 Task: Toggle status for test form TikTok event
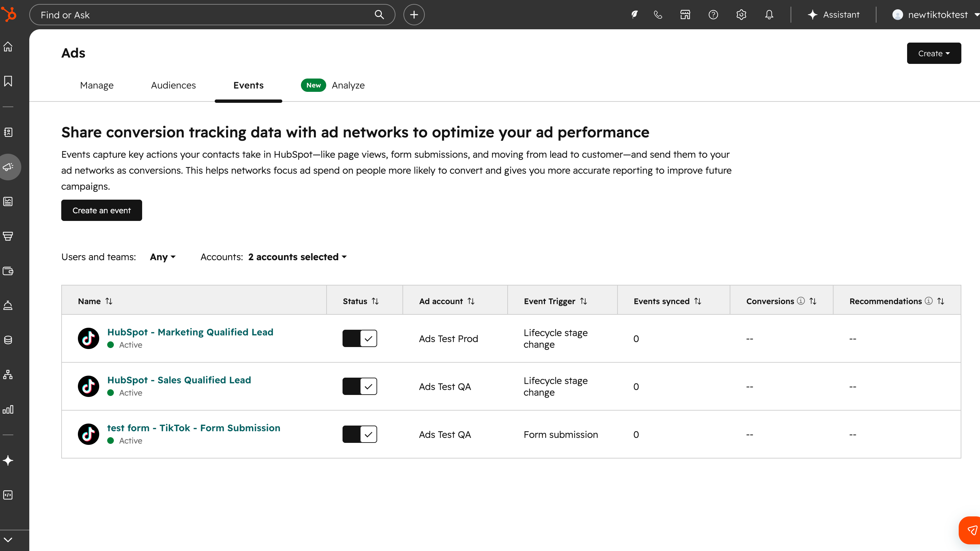click(360, 434)
